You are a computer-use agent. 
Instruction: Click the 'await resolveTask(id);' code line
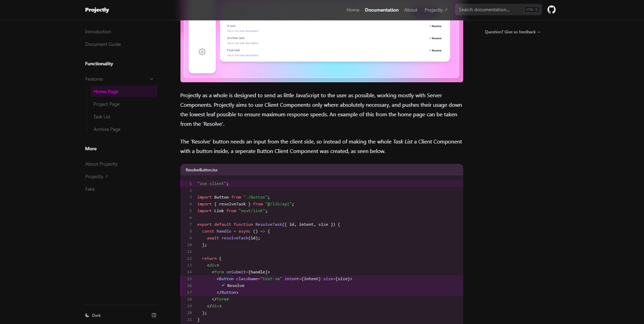click(x=233, y=238)
